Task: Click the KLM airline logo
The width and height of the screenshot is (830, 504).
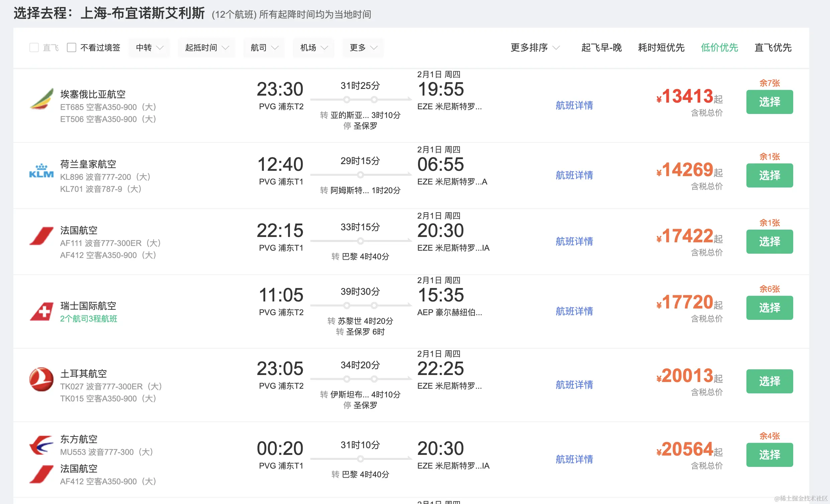Action: coord(41,171)
